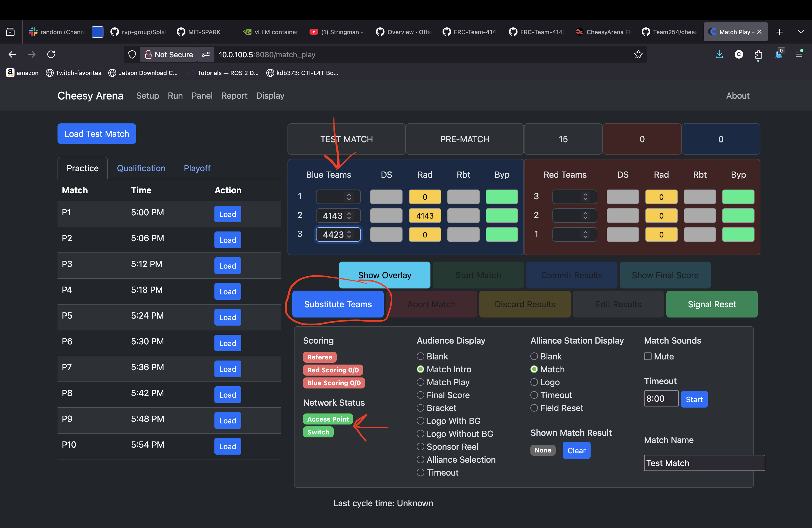Click stepper on Blue station 2 team field
812x528 pixels.
(349, 216)
